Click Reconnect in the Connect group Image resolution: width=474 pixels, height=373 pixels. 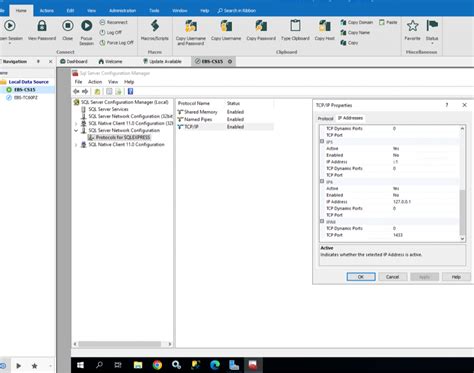(114, 22)
